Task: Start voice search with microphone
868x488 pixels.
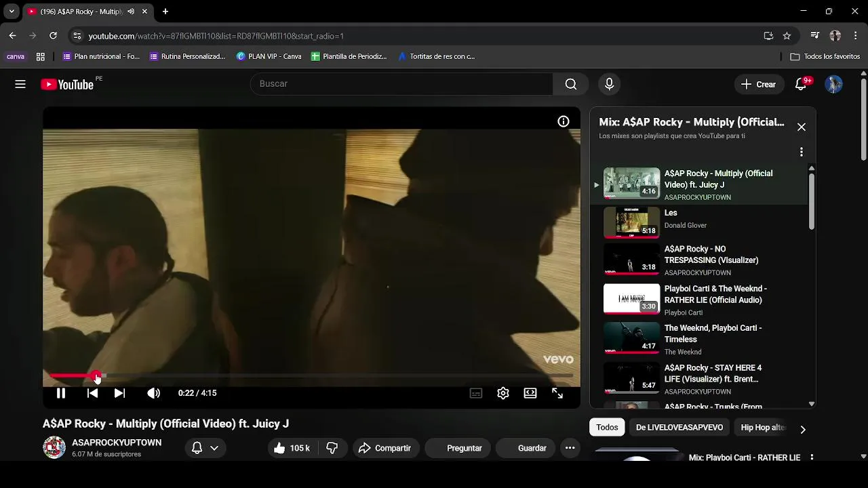Action: click(609, 84)
